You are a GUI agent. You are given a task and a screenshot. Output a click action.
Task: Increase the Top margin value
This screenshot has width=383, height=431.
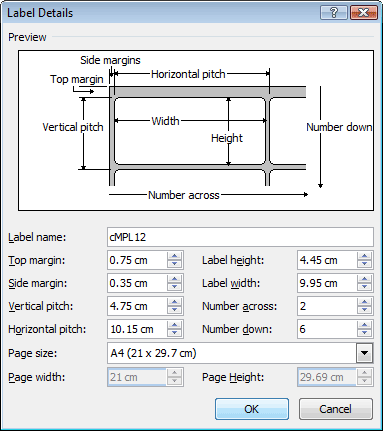174,256
